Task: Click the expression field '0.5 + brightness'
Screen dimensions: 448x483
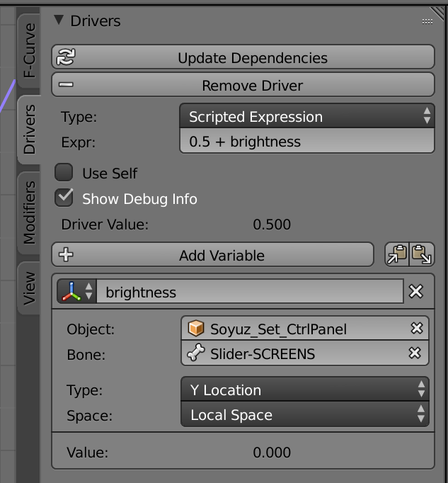Action: point(306,142)
